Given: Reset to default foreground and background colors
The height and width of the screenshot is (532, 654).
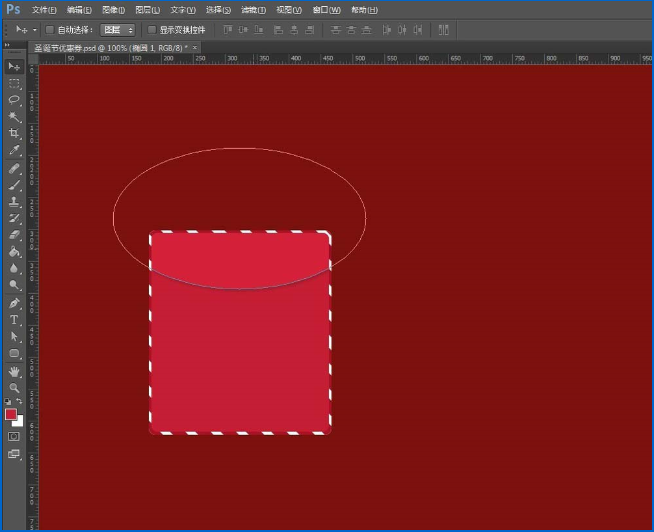Looking at the screenshot, I should (x=8, y=401).
